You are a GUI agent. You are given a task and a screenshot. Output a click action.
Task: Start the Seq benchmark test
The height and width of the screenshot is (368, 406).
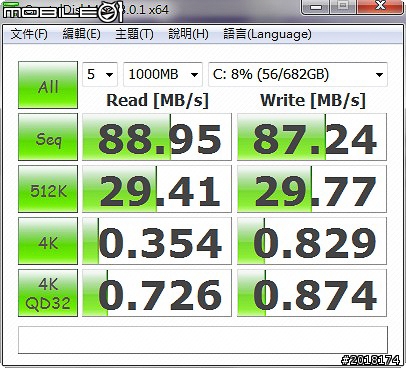click(48, 137)
